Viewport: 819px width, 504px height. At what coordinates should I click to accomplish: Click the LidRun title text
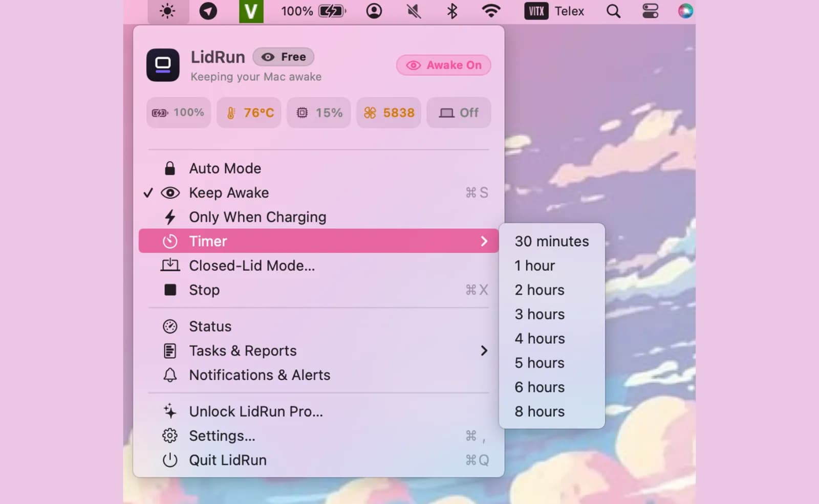click(x=218, y=57)
